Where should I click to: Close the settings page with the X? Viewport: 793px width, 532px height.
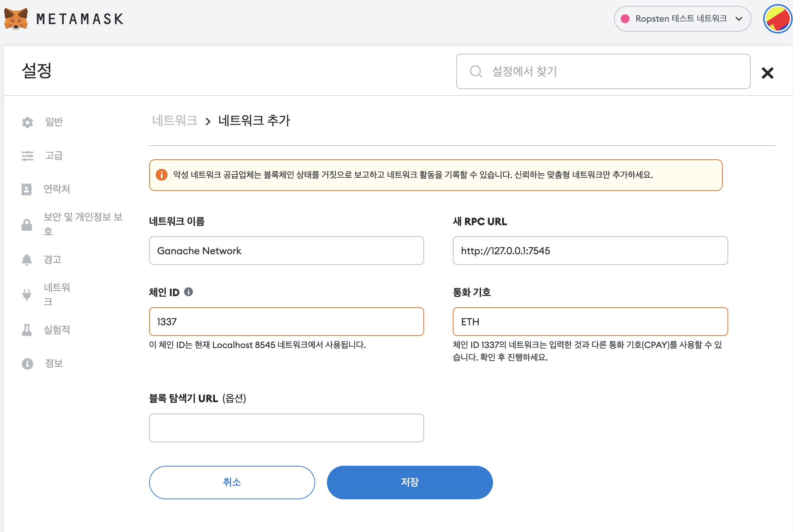pyautogui.click(x=767, y=73)
